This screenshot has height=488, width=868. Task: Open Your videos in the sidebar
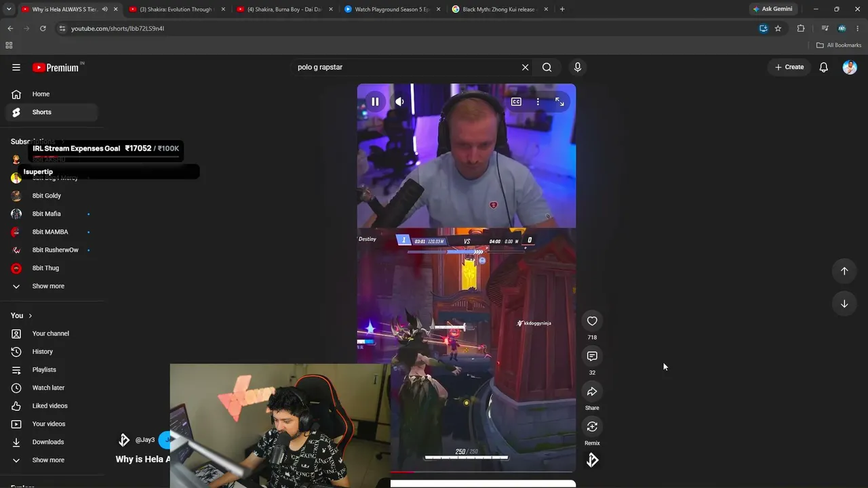[x=52, y=424]
